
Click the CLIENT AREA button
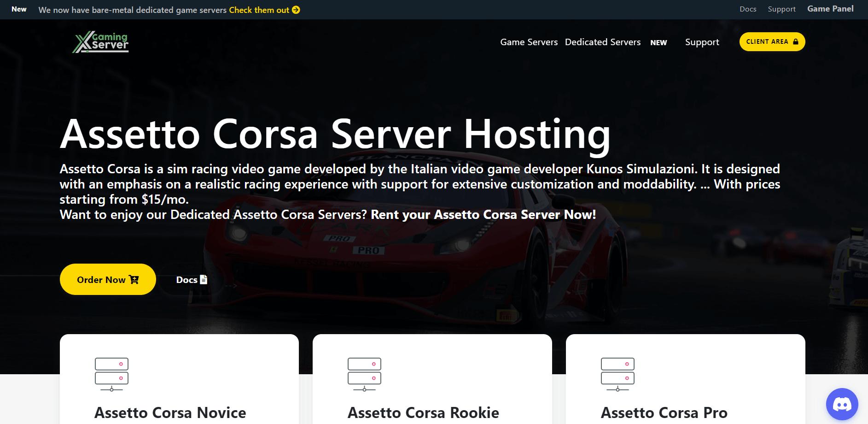tap(772, 41)
